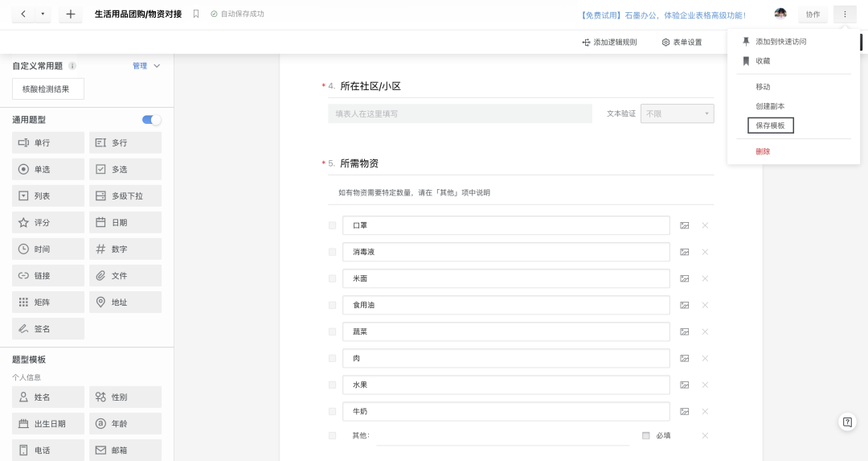
Task: Check the box beside 消毒液 option
Action: 332,252
